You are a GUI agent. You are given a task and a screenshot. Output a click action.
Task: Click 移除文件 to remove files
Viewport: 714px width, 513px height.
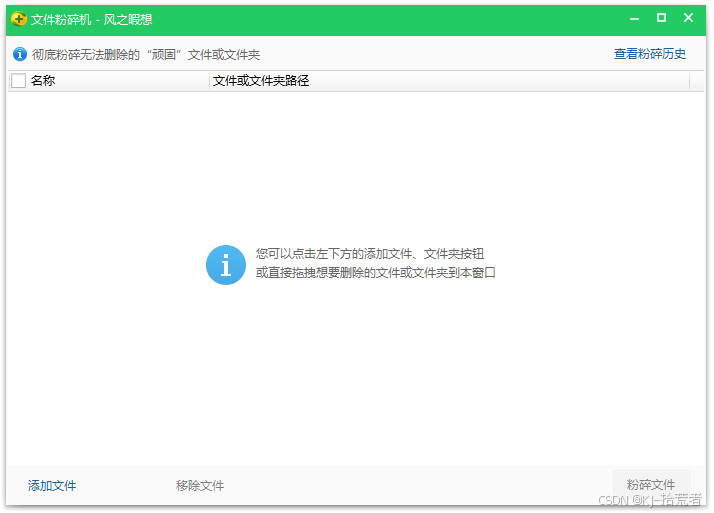point(200,485)
